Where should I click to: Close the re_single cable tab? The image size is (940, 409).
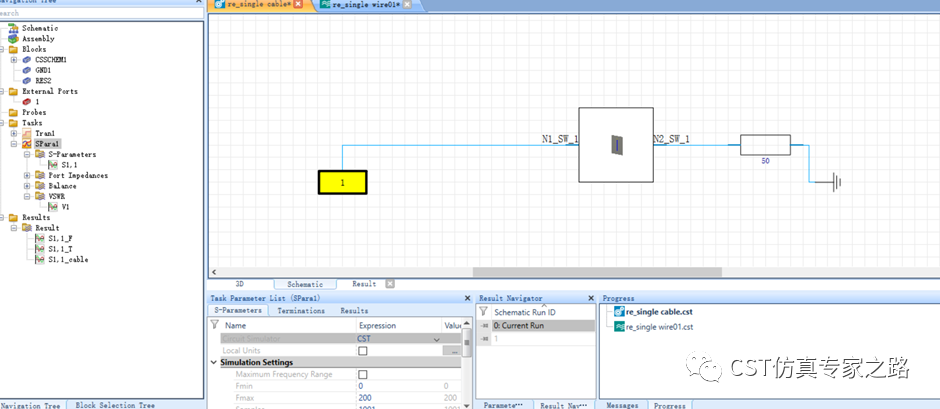point(298,4)
